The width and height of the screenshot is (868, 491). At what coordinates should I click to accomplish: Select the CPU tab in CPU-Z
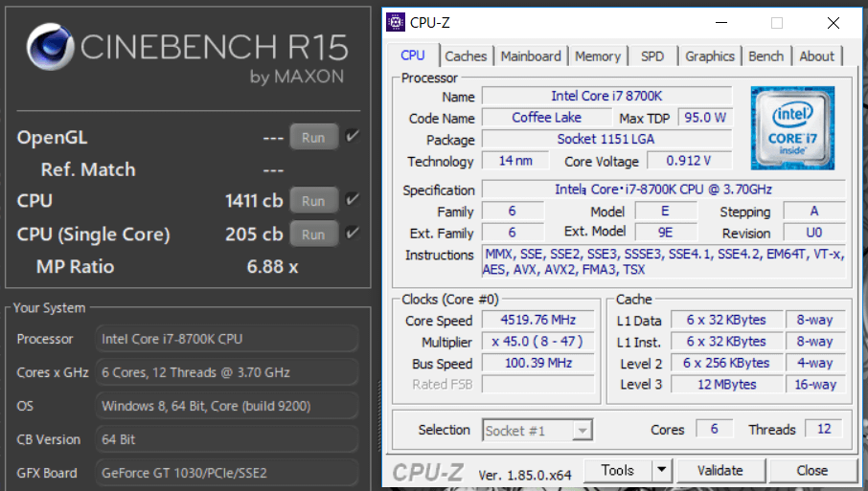413,56
